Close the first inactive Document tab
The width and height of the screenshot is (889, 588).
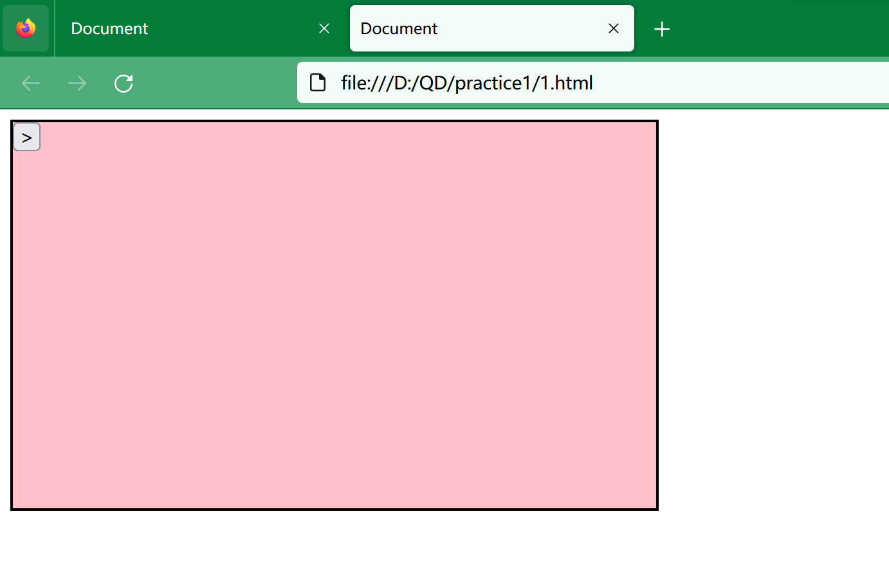tap(324, 28)
